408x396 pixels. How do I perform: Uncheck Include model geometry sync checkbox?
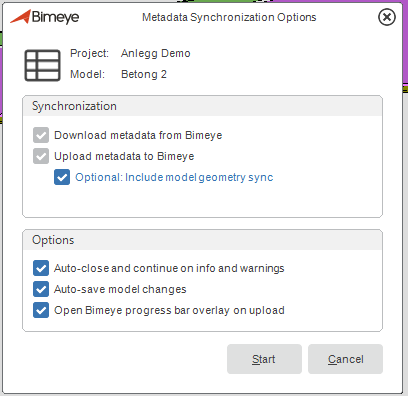click(x=62, y=177)
